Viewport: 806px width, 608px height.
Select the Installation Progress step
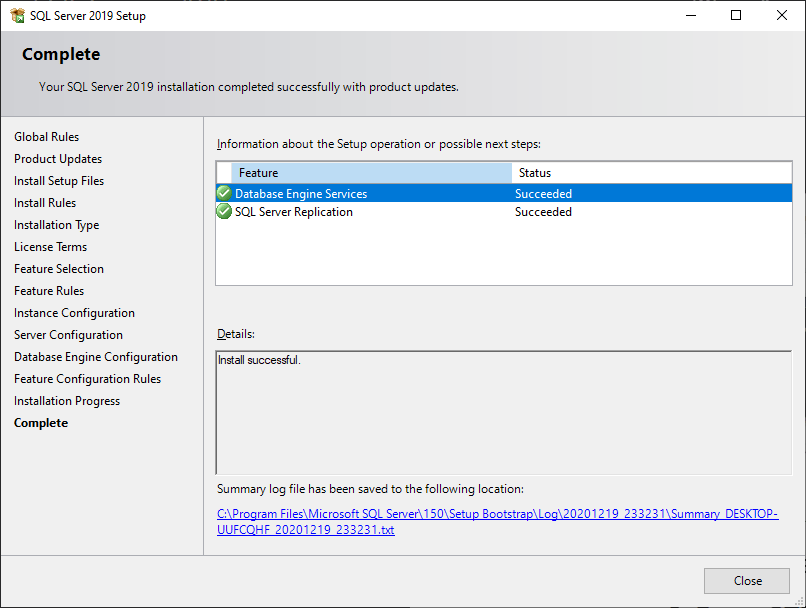pyautogui.click(x=67, y=401)
